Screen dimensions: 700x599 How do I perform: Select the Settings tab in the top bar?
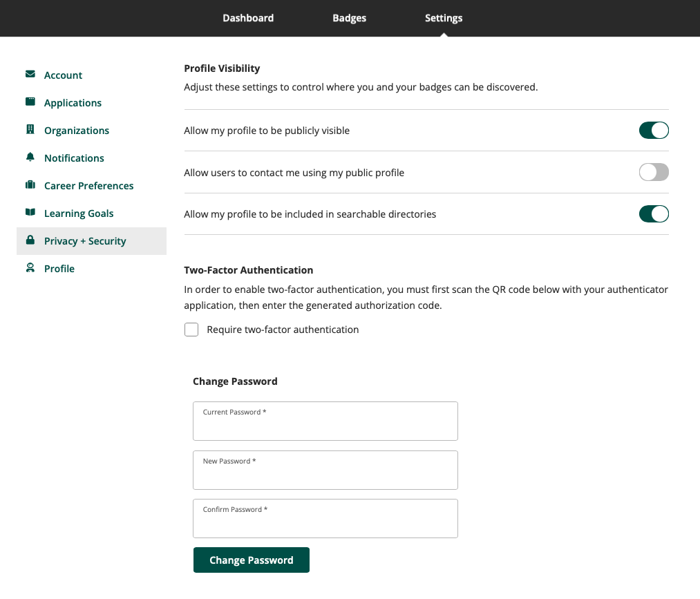click(444, 18)
